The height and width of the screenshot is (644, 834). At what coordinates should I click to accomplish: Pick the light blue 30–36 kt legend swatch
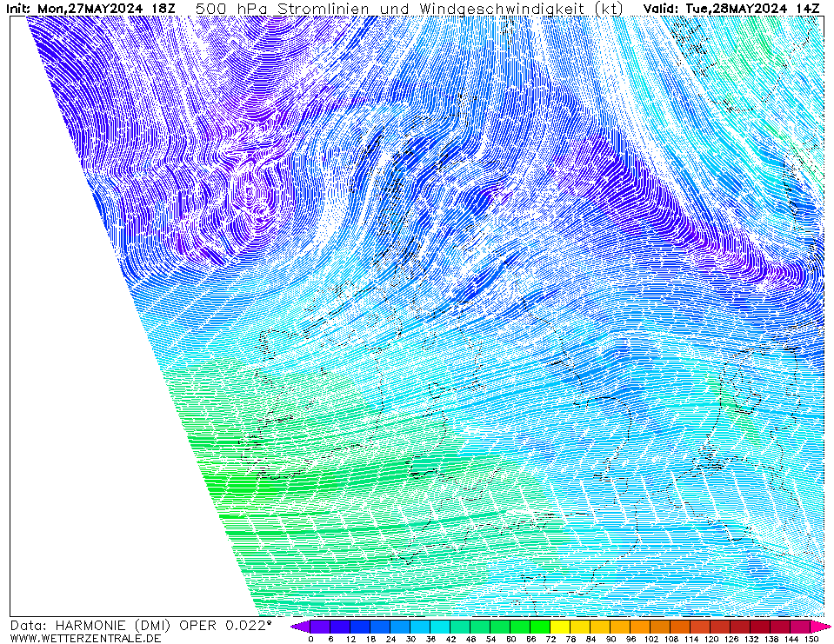(420, 627)
